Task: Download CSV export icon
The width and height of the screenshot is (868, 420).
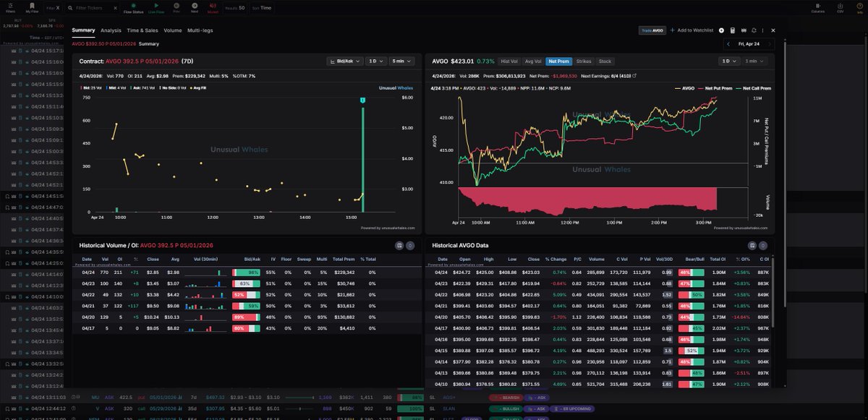Action: point(840,8)
